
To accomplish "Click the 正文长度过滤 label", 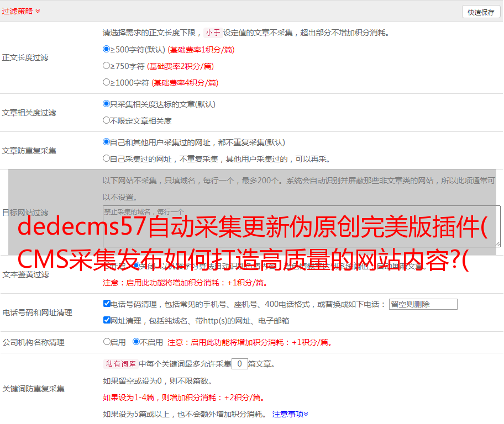I will 25,57.
